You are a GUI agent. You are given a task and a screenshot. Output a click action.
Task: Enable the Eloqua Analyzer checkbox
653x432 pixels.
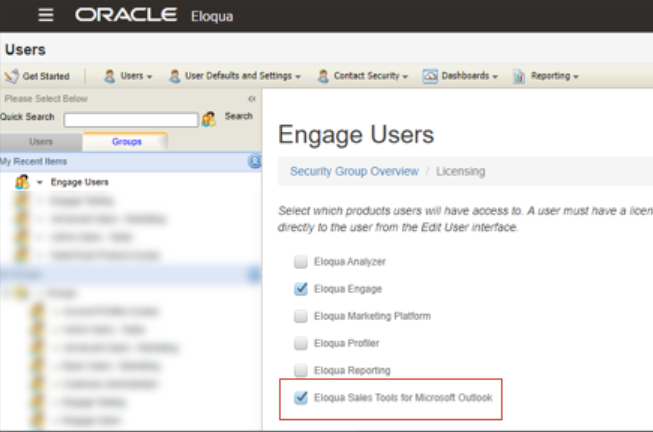pyautogui.click(x=300, y=262)
